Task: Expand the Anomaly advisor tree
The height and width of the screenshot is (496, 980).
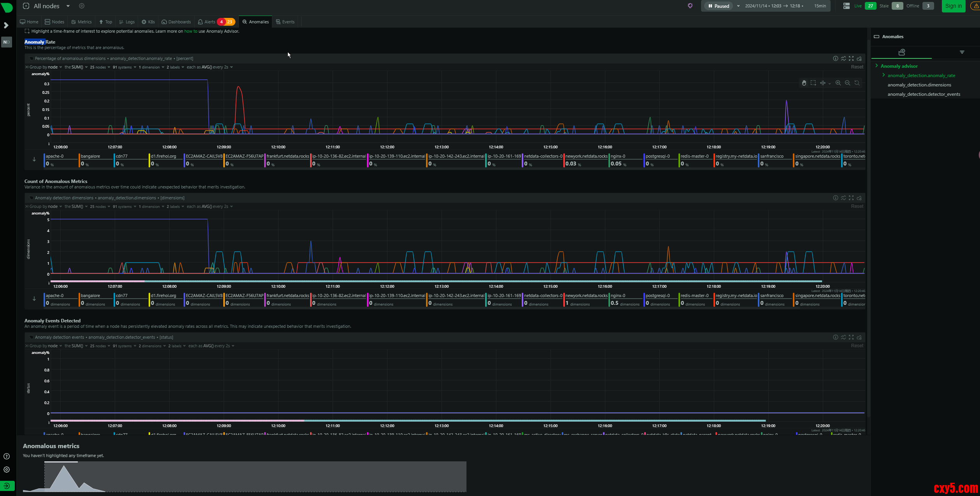Action: tap(877, 66)
